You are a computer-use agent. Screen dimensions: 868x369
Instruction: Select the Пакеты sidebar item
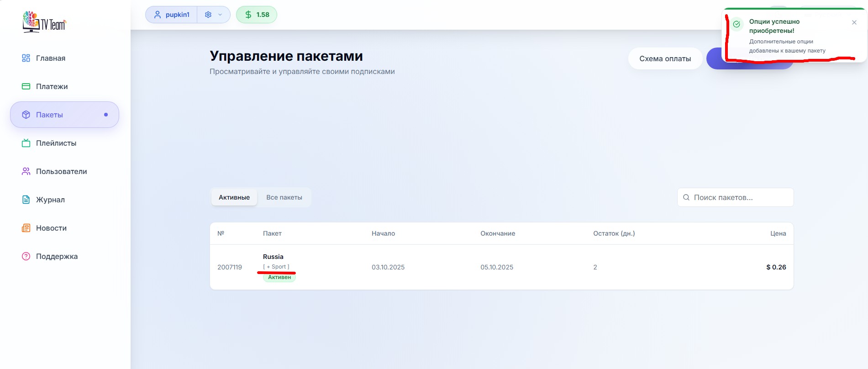(49, 115)
